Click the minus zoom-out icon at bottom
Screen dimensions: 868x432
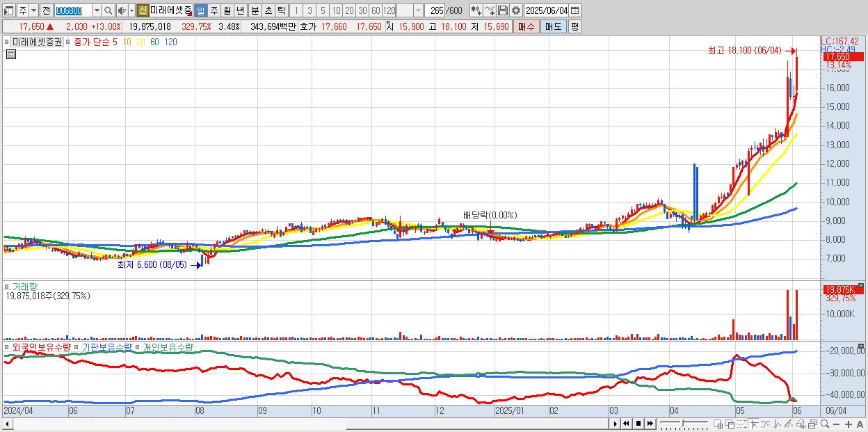tap(836, 424)
